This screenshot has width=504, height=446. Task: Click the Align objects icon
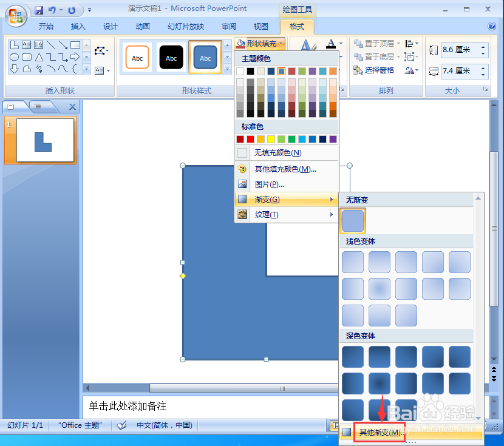point(409,43)
